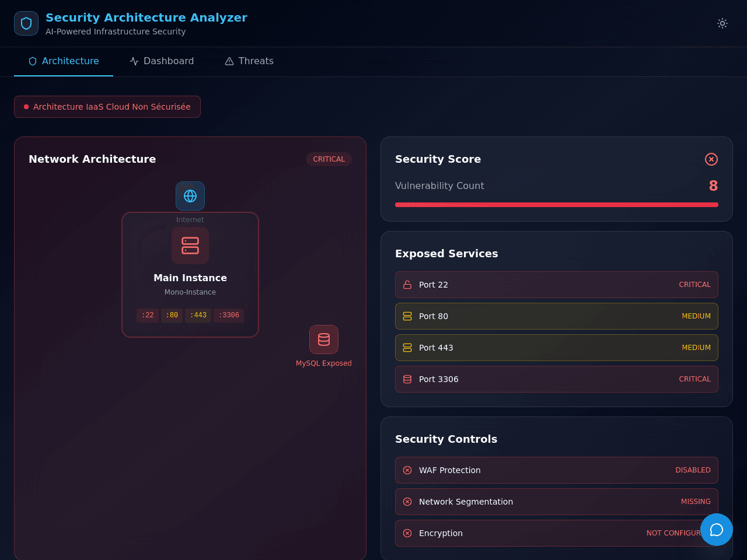
Task: Click the MySQL Exposed label
Action: coord(324,363)
